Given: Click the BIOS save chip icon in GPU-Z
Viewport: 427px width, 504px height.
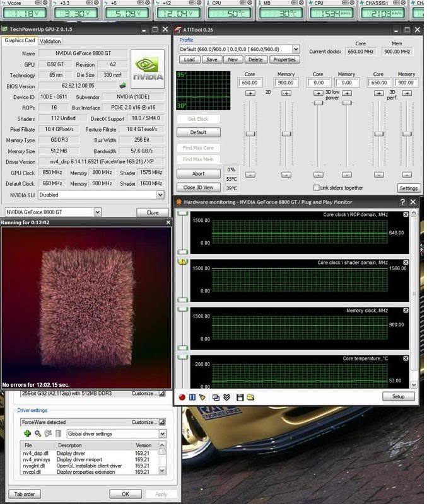Looking at the screenshot, I should pos(122,85).
